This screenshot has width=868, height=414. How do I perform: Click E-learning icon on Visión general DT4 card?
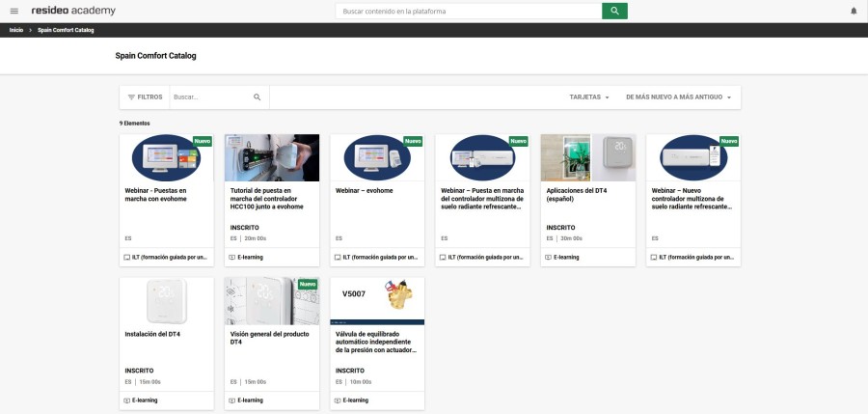[231, 400]
